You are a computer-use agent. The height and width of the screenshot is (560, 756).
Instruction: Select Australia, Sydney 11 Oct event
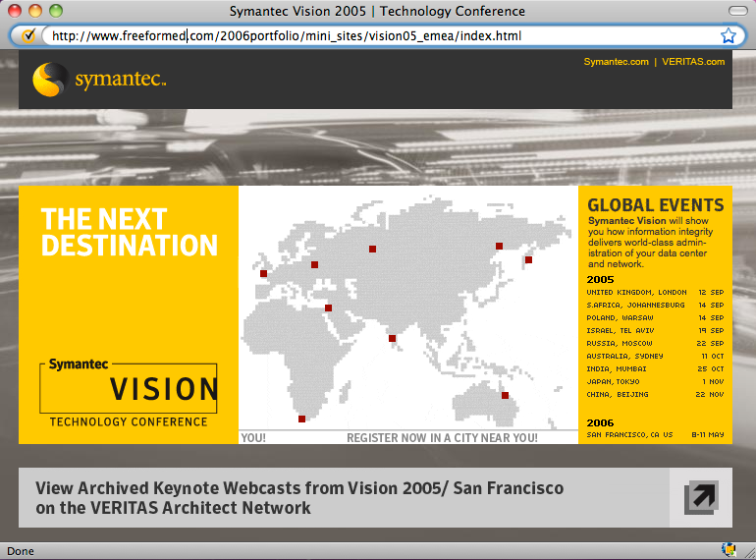click(x=655, y=356)
